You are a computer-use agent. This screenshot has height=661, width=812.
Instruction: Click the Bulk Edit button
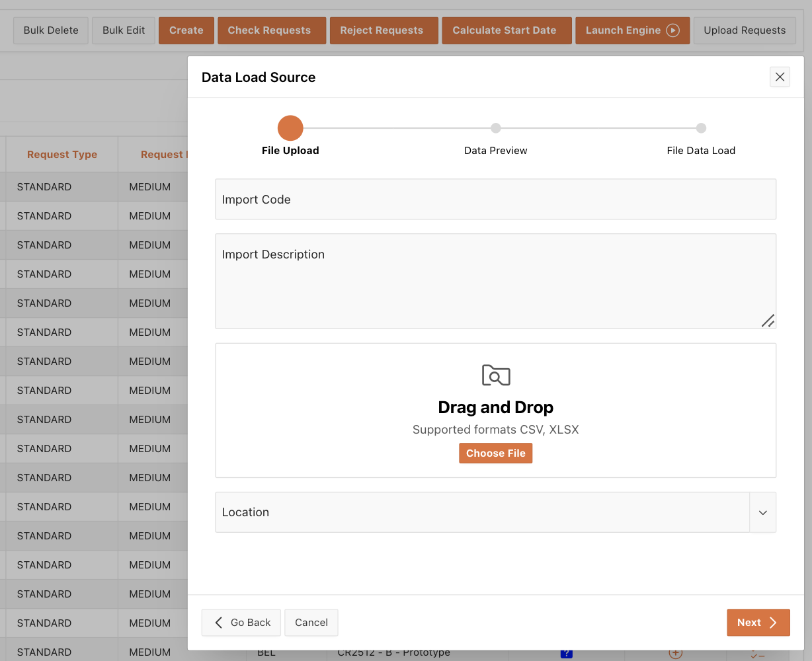click(x=124, y=30)
